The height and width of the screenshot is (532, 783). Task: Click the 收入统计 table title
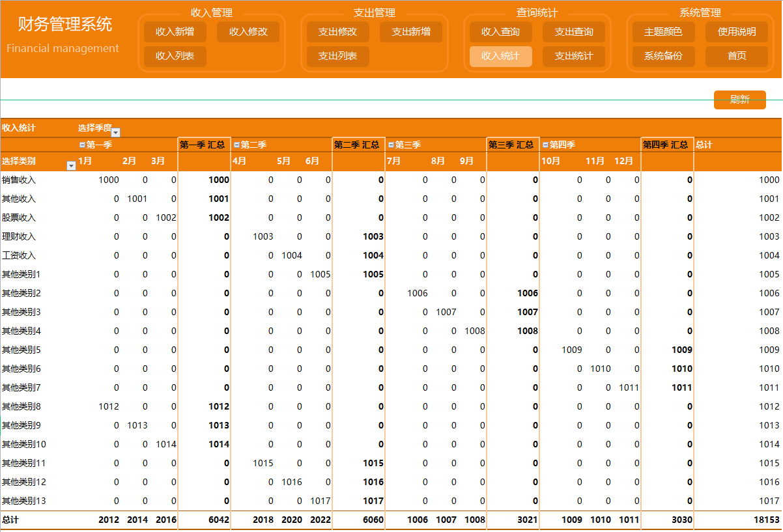19,128
